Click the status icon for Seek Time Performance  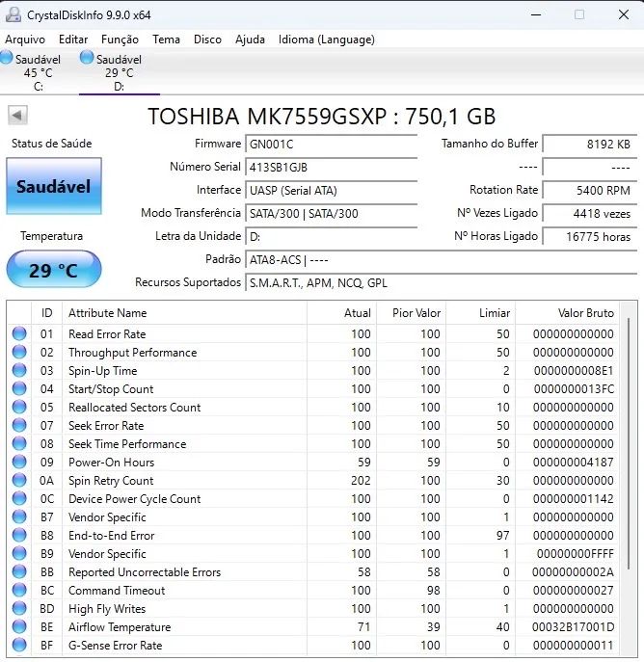click(19, 443)
